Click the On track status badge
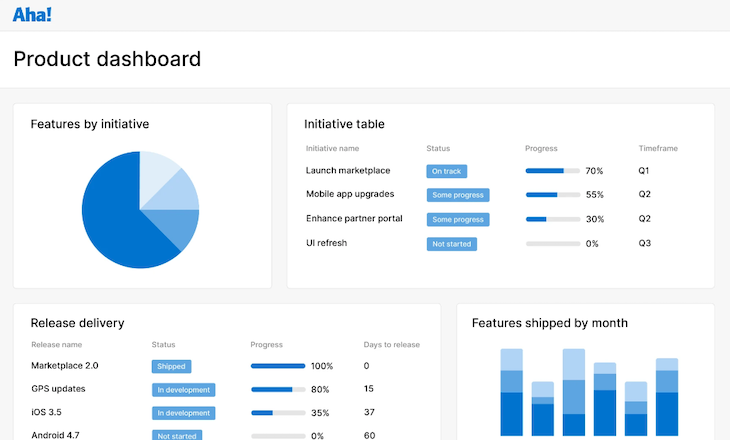 [x=446, y=171]
